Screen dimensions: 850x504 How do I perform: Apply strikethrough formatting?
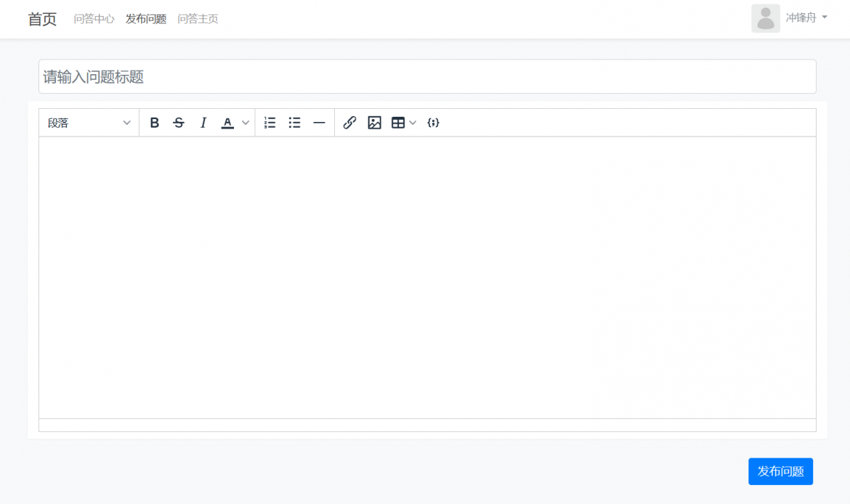tap(178, 123)
